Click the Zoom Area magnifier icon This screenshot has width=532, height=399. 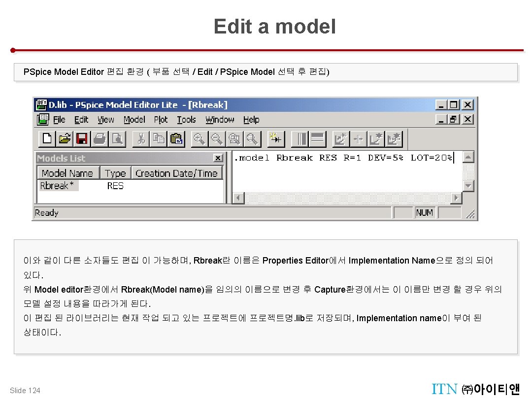(234, 139)
